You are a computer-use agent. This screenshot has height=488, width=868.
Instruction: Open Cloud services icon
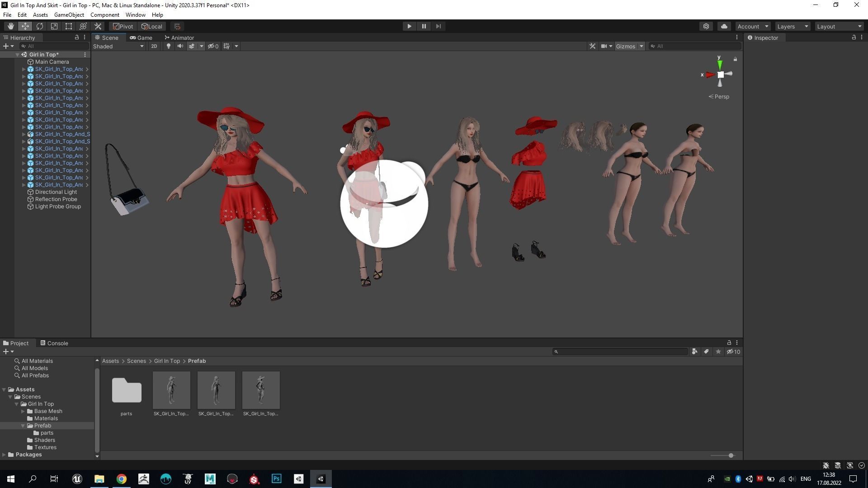point(724,26)
